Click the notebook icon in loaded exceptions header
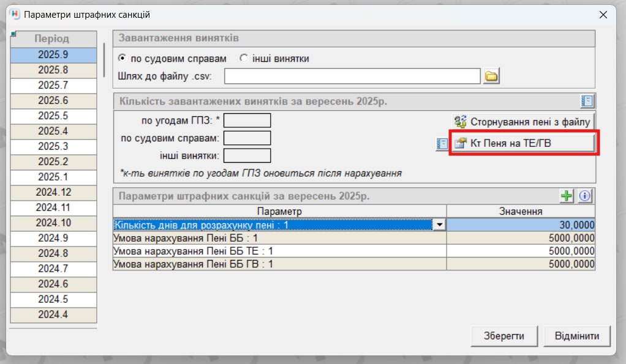Image resolution: width=626 pixels, height=364 pixels. pyautogui.click(x=587, y=101)
